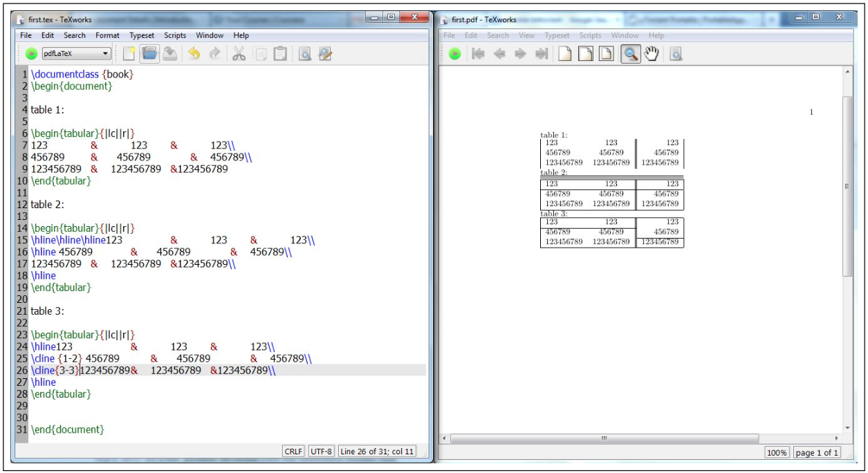
Task: Click 'table 2:' label in PDF preview
Action: pyautogui.click(x=553, y=173)
